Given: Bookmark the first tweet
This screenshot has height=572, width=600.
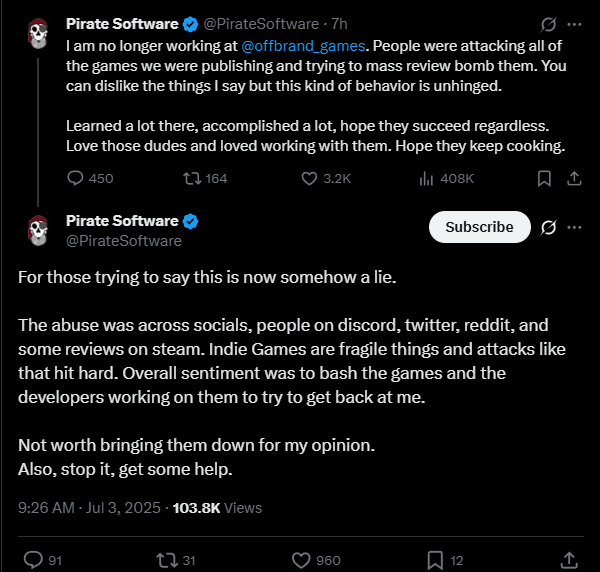Looking at the screenshot, I should click(x=544, y=178).
